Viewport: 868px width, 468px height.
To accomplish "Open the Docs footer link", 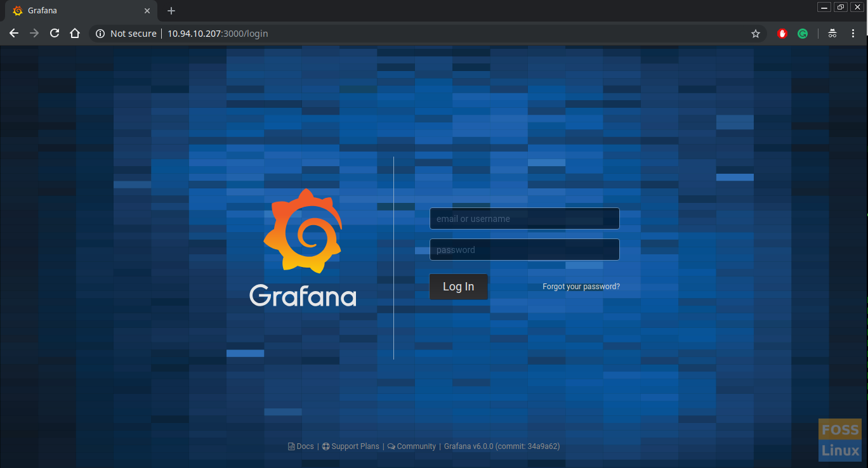I will 301,446.
